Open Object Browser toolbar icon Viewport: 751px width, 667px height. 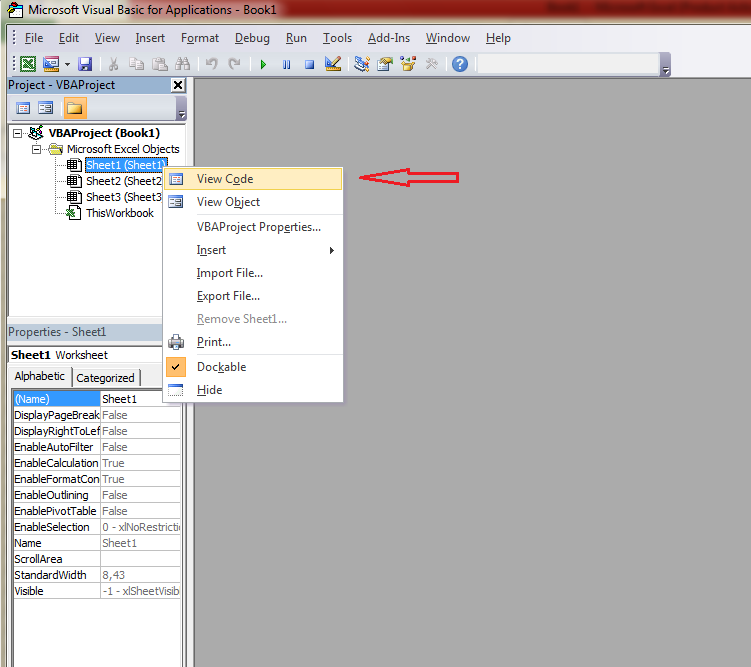point(408,64)
